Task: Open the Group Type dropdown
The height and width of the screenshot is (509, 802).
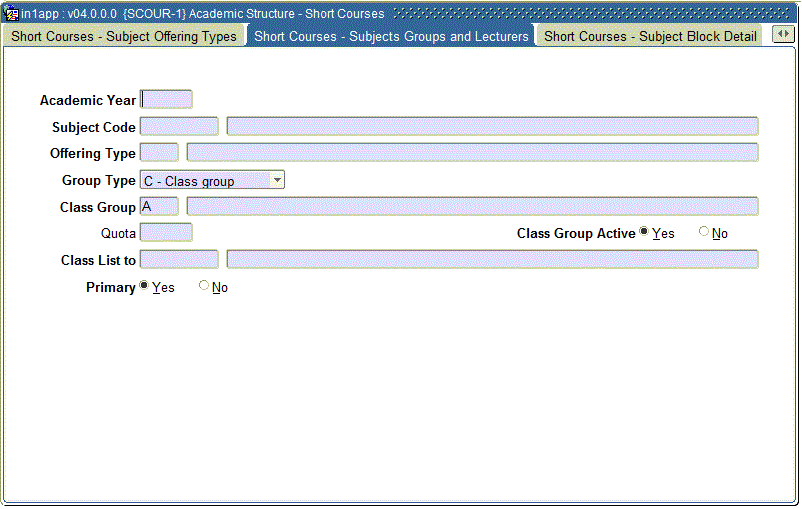Action: [212, 180]
